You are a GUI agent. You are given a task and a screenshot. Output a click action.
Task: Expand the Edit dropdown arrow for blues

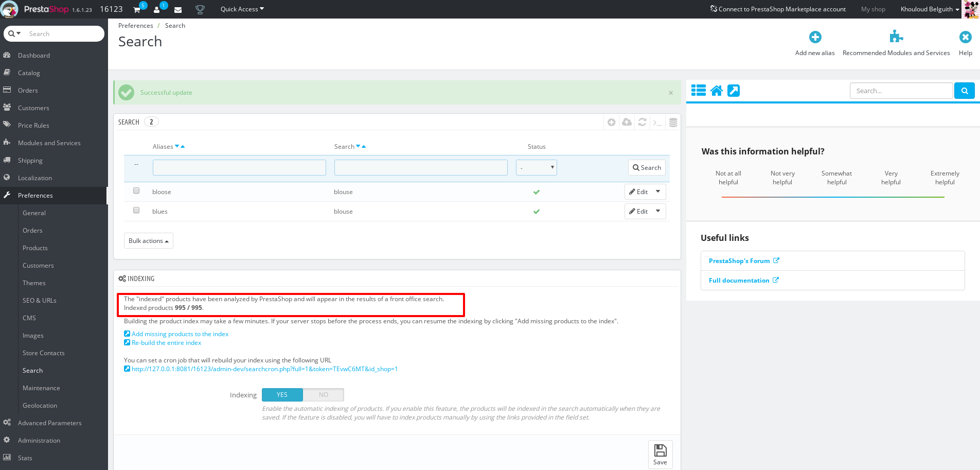click(658, 211)
